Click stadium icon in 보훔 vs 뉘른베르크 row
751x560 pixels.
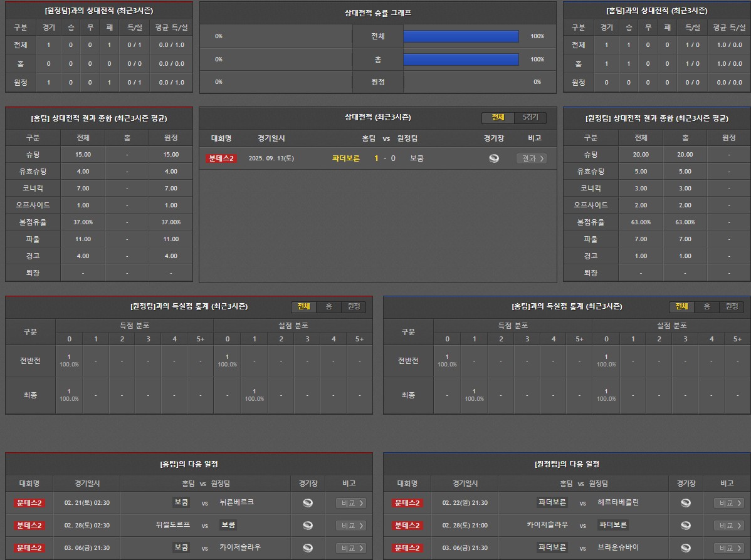click(x=308, y=503)
